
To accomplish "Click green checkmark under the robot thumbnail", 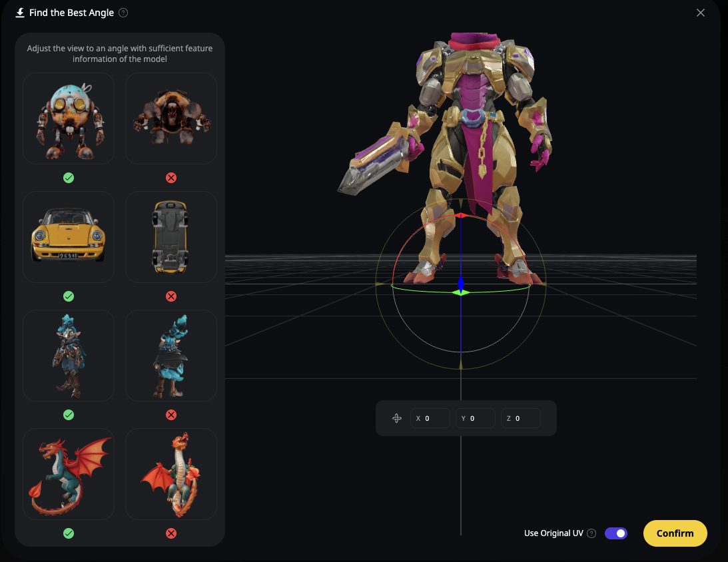I will point(69,178).
